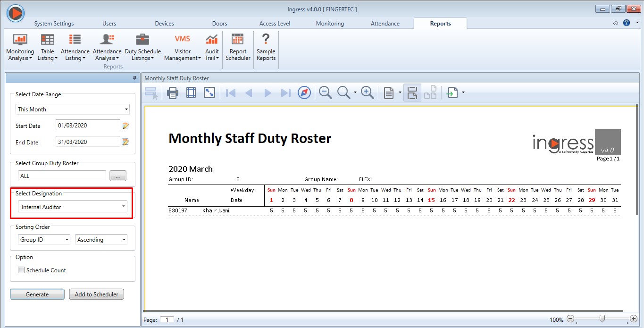Image resolution: width=644 pixels, height=328 pixels.
Task: Switch to Access Level tab
Action: [x=275, y=24]
